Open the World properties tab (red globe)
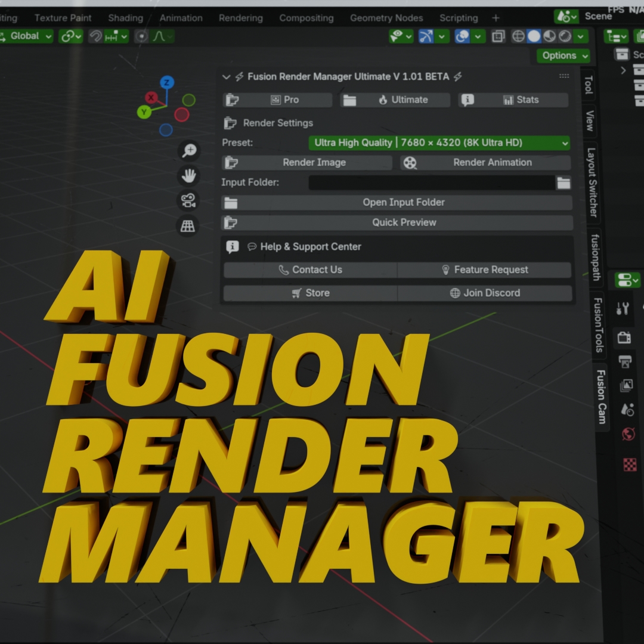Viewport: 644px width, 644px height. (x=629, y=434)
